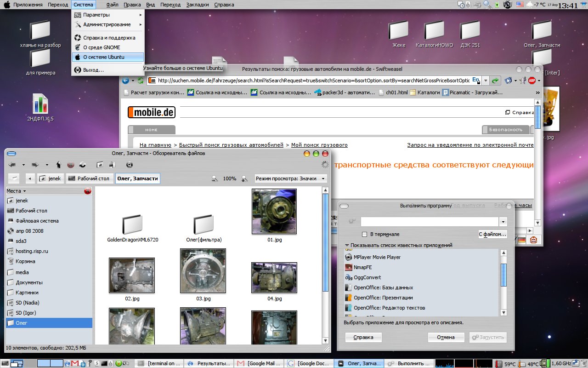Click the green go arrow in the Swiftweasel address bar
The width and height of the screenshot is (588, 368).
(x=495, y=80)
